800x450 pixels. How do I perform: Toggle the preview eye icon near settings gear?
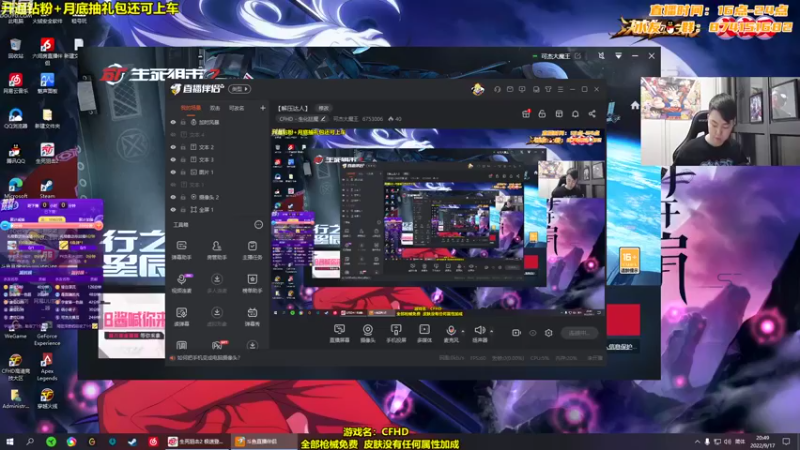[x=533, y=333]
